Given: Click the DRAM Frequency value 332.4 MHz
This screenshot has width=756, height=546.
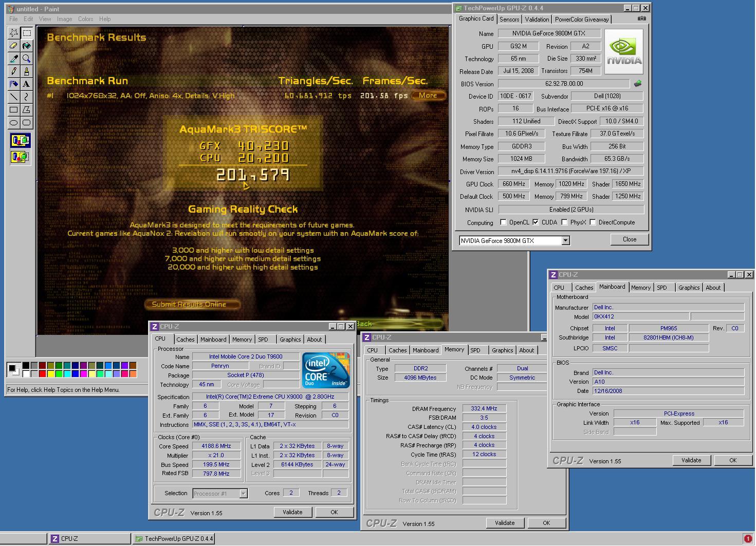Looking at the screenshot, I should [484, 408].
